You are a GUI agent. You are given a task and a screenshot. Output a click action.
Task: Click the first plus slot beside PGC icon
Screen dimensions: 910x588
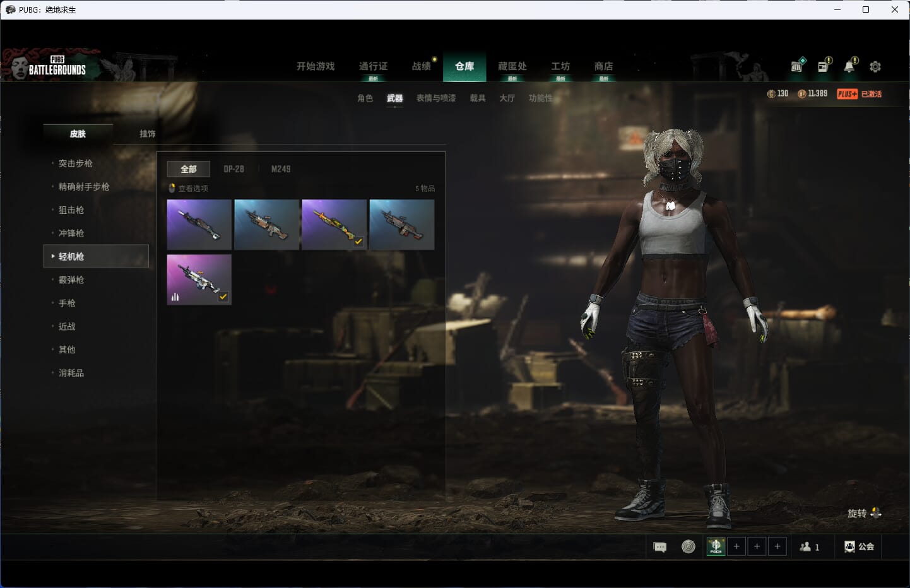pyautogui.click(x=736, y=546)
